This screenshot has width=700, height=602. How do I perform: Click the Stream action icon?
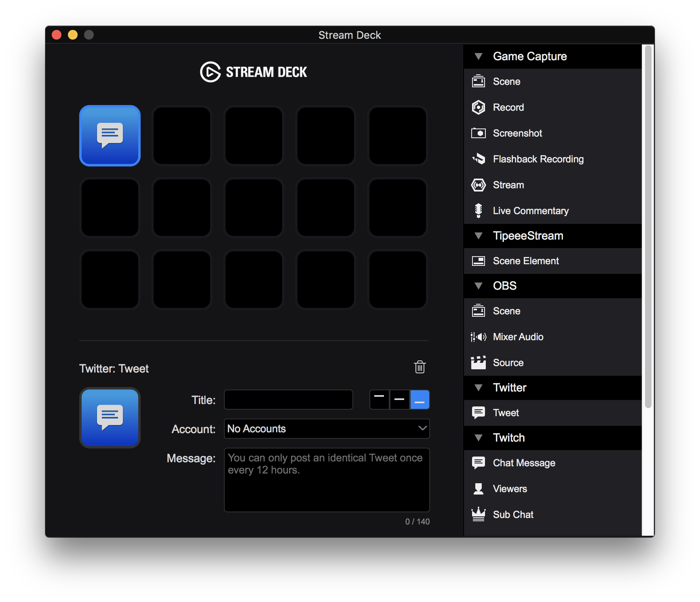pyautogui.click(x=479, y=185)
